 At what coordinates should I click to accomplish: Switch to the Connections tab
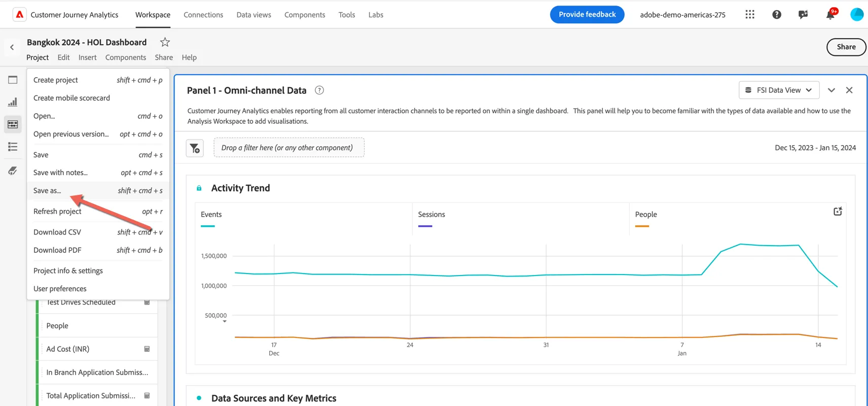203,15
